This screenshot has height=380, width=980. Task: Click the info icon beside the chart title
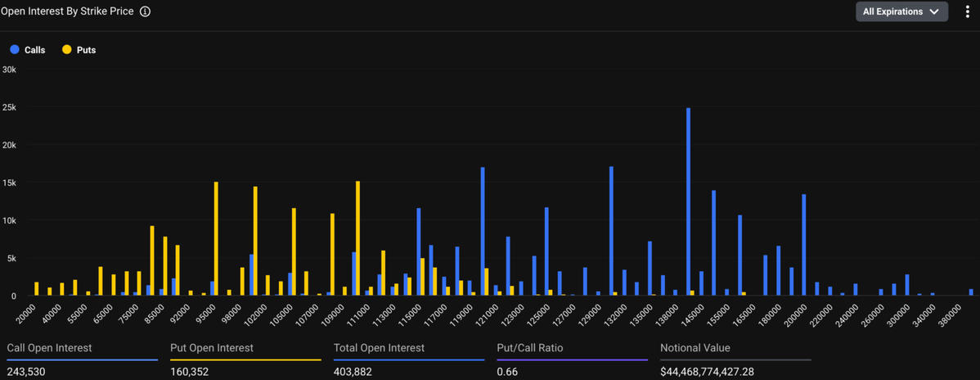tap(145, 12)
